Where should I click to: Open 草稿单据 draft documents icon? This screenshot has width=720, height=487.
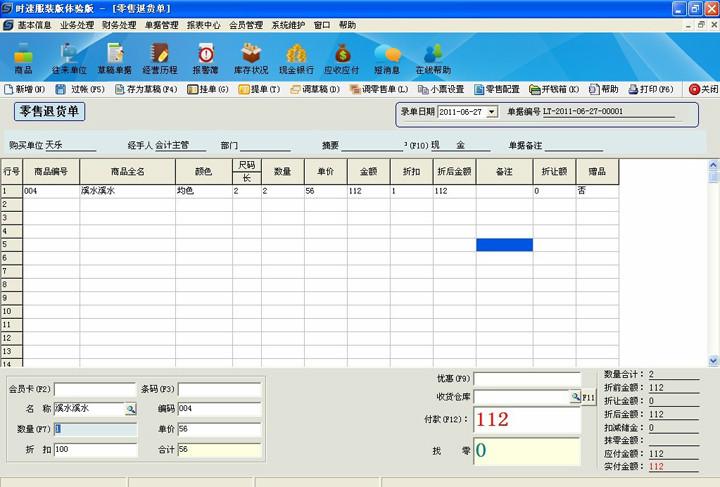tap(114, 58)
